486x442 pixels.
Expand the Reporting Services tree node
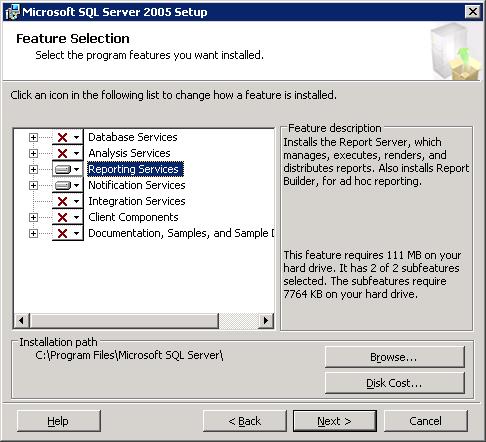pyautogui.click(x=33, y=169)
